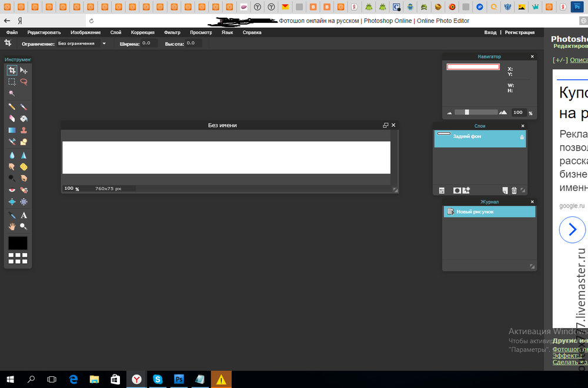Toggle the lock on Задний фон layer

click(522, 137)
